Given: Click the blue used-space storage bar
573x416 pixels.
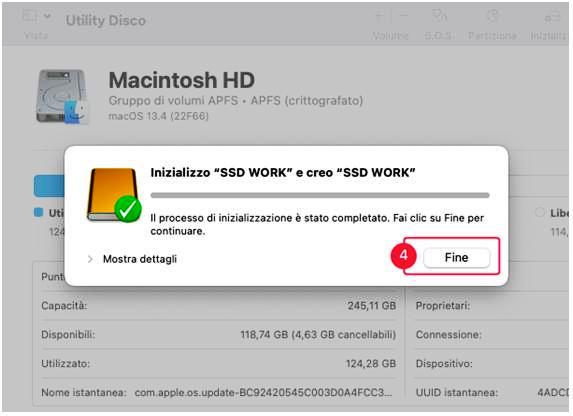Looking at the screenshot, I should tap(49, 186).
